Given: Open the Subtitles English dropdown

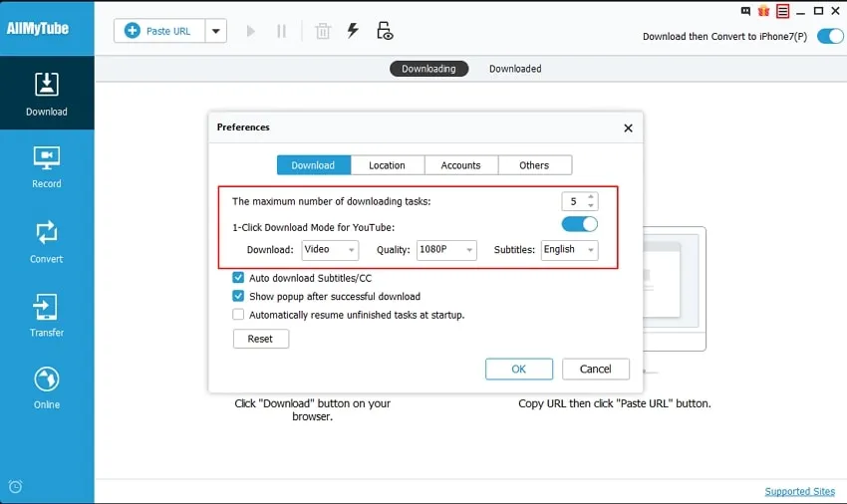Looking at the screenshot, I should coord(569,250).
